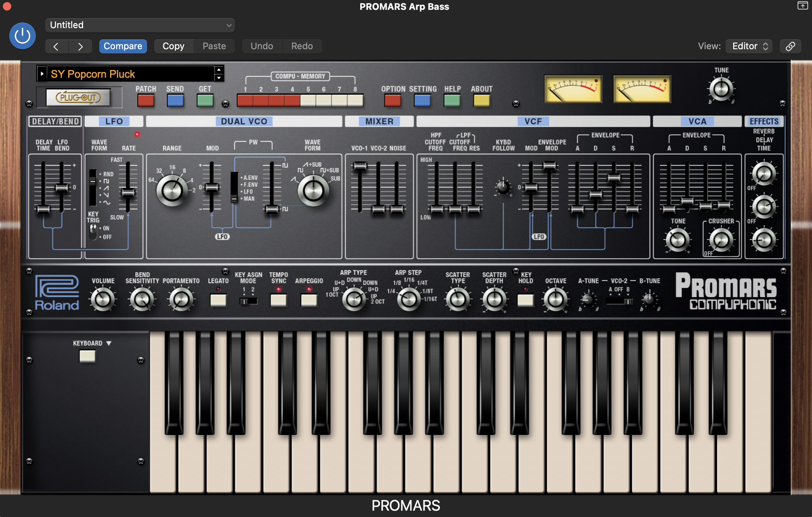Click the VCO RANGE knob
This screenshot has height=517, width=812.
point(172,191)
